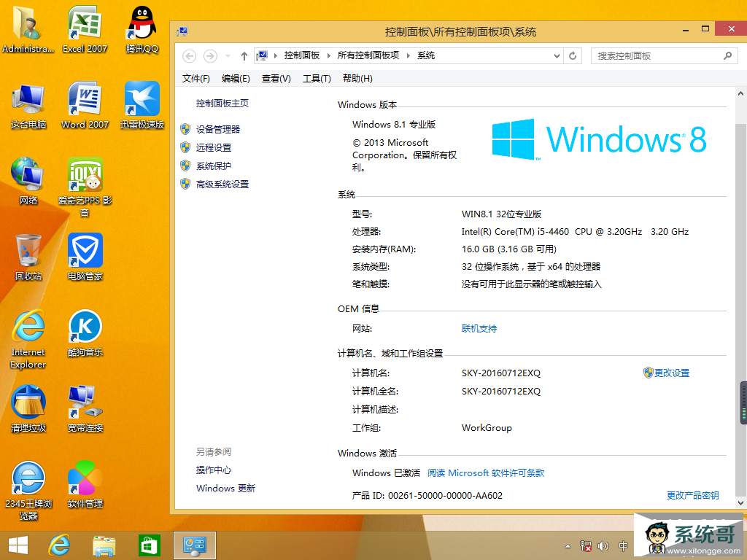This screenshot has width=747, height=560.
Task: Open File Explorer in the taskbar
Action: [x=104, y=545]
